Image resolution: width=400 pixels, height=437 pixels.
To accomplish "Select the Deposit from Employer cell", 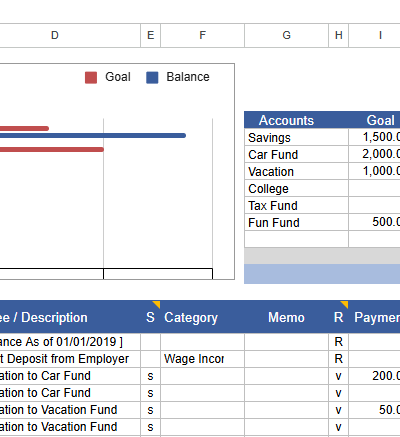I will (x=70, y=359).
